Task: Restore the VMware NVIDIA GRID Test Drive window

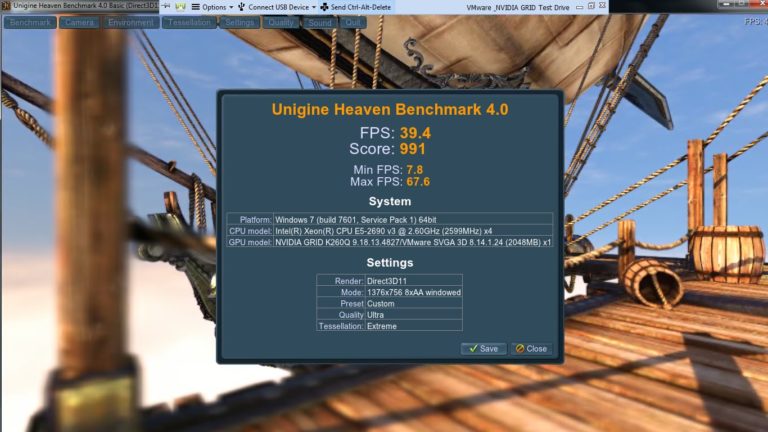Action: (x=591, y=6)
